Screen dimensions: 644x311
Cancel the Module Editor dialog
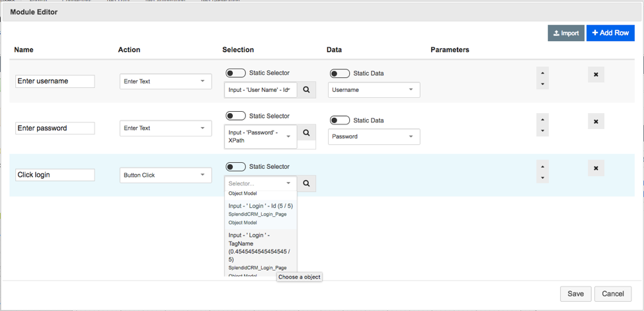tap(613, 294)
